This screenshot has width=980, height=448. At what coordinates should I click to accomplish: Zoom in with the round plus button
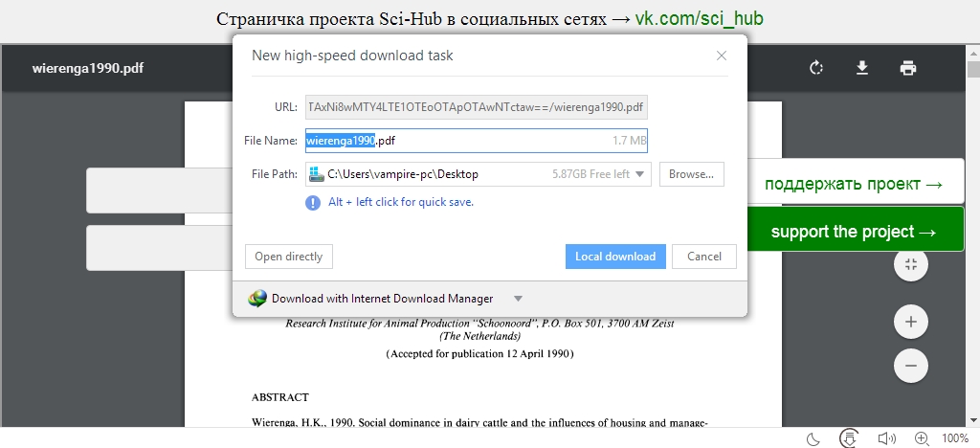click(911, 322)
